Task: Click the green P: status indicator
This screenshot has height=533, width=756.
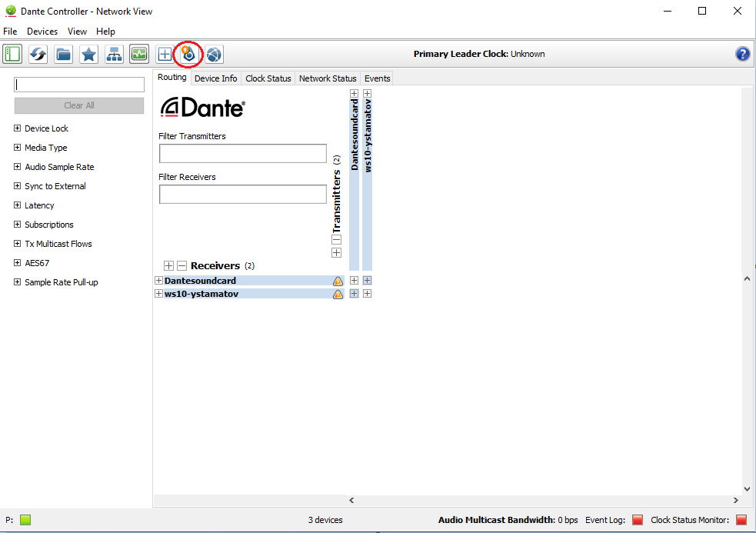Action: click(x=25, y=520)
